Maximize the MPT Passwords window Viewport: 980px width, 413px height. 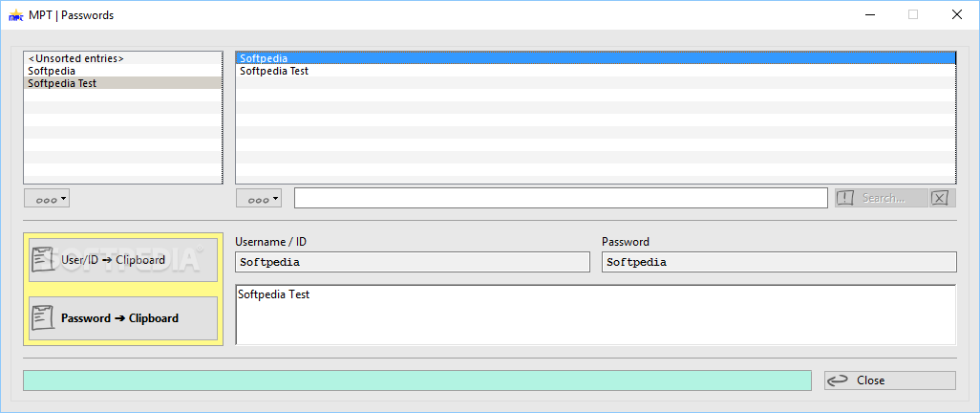tap(913, 15)
